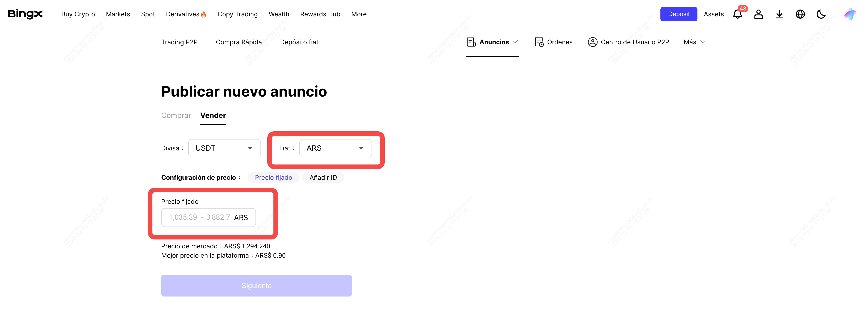Toggle dark mode moon icon
This screenshot has height=309, width=868.
(x=821, y=14)
